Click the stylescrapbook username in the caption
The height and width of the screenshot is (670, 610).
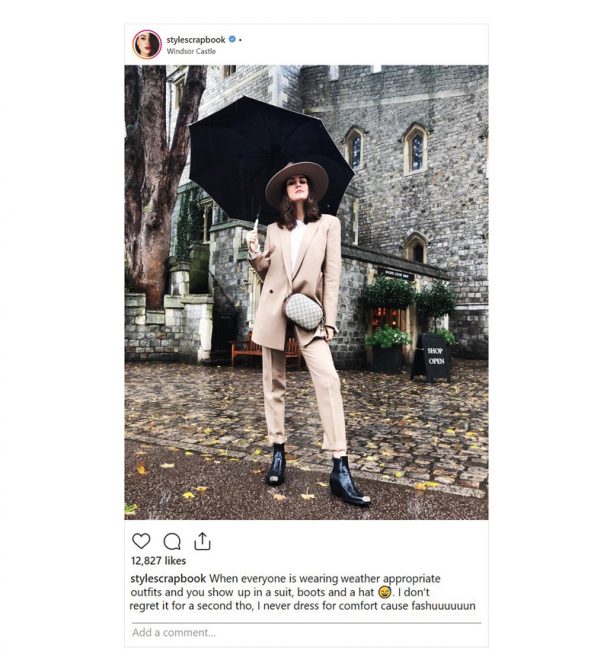(x=168, y=579)
